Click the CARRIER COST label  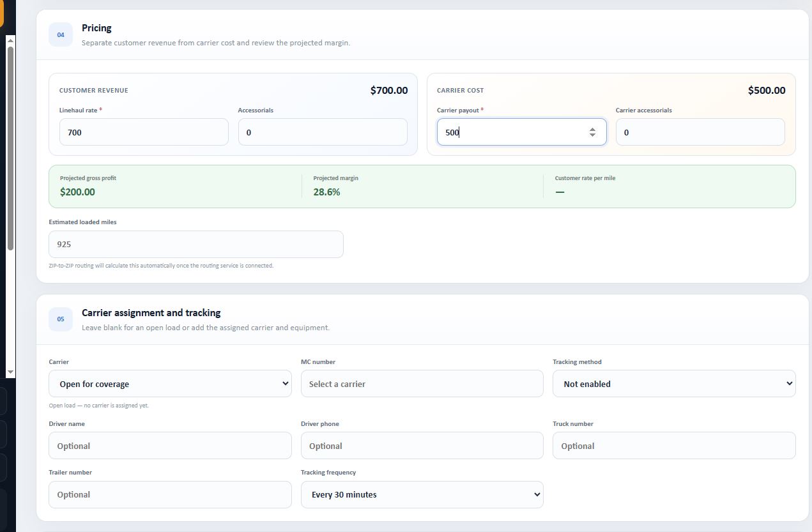tap(461, 91)
